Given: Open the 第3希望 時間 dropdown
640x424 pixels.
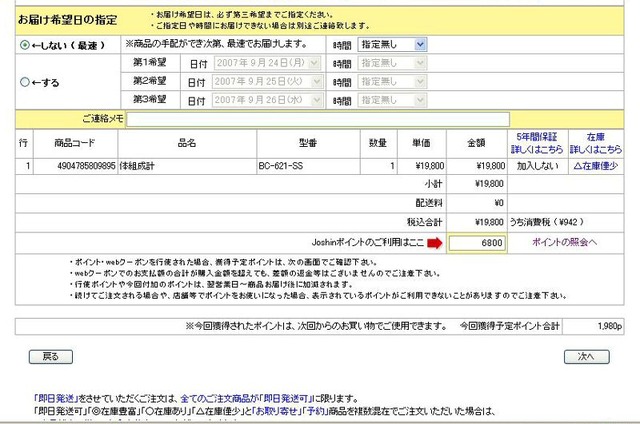Looking at the screenshot, I should click(x=392, y=100).
